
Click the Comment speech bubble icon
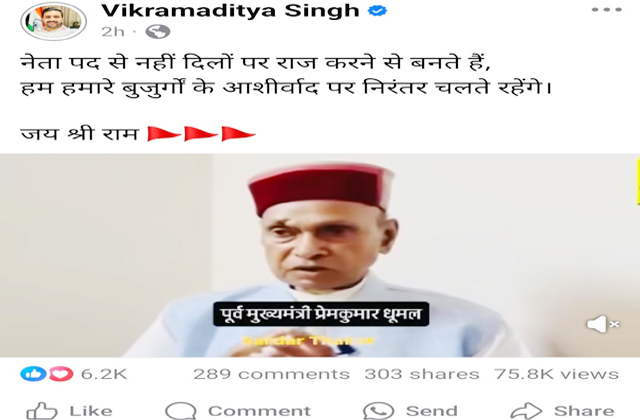(x=180, y=411)
